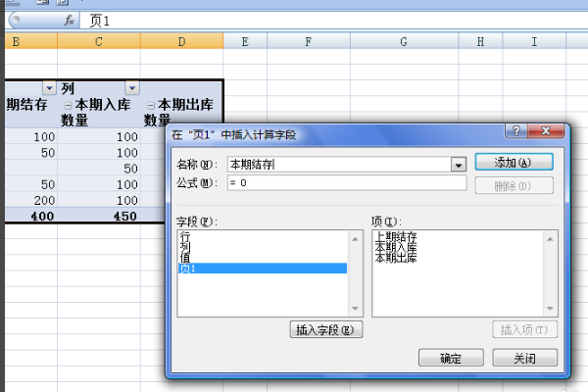The width and height of the screenshot is (588, 392).
Task: Open the help question mark in dialog
Action: pos(516,131)
